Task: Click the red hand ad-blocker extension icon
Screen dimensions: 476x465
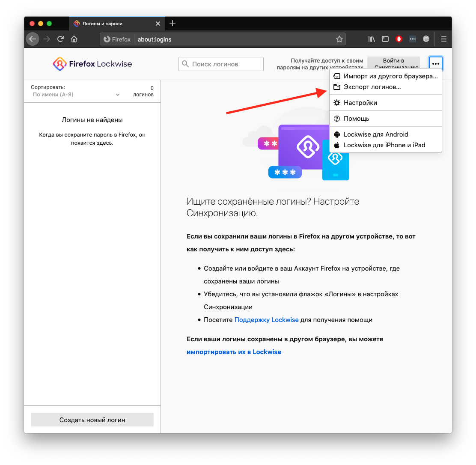Action: (x=399, y=39)
